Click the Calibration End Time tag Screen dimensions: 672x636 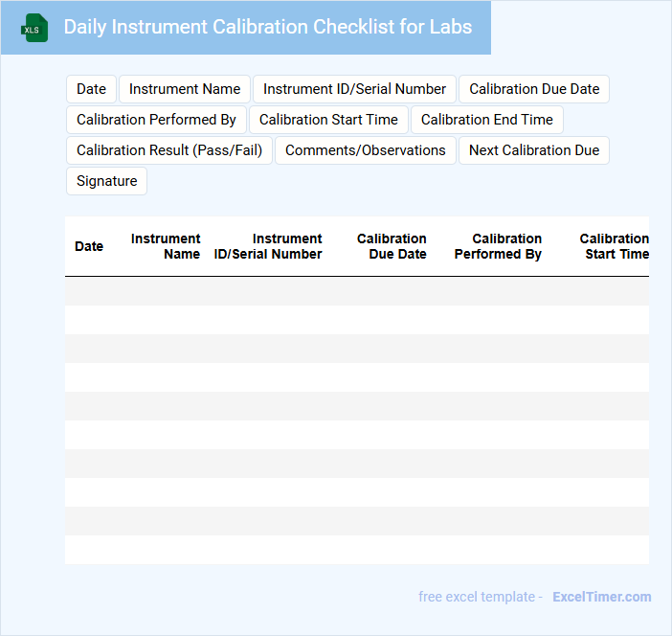pyautogui.click(x=487, y=120)
